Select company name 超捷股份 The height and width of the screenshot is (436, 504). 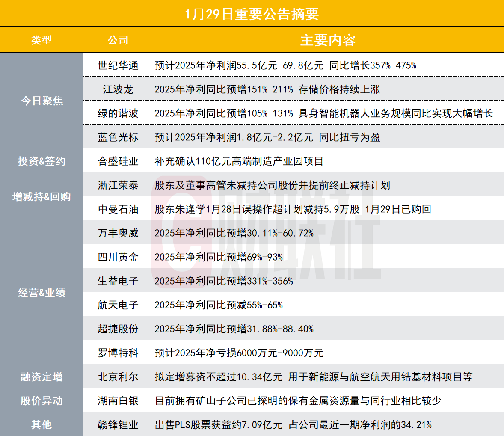(x=118, y=329)
